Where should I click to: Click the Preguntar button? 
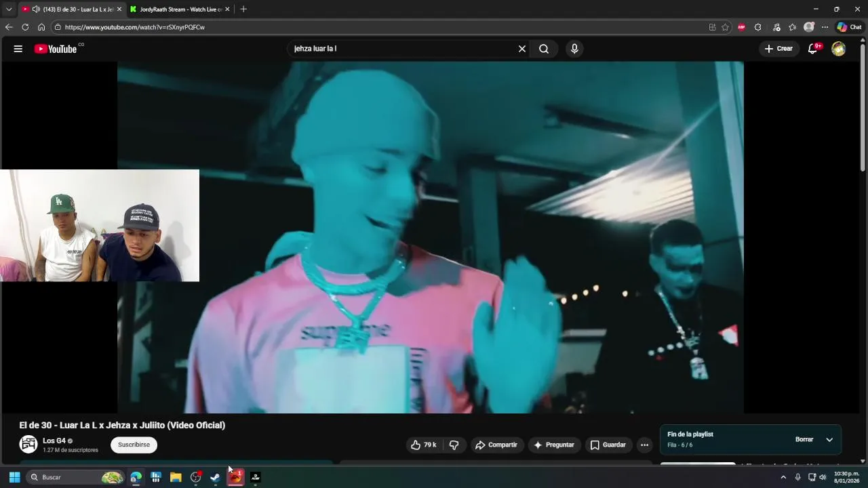coord(554,445)
